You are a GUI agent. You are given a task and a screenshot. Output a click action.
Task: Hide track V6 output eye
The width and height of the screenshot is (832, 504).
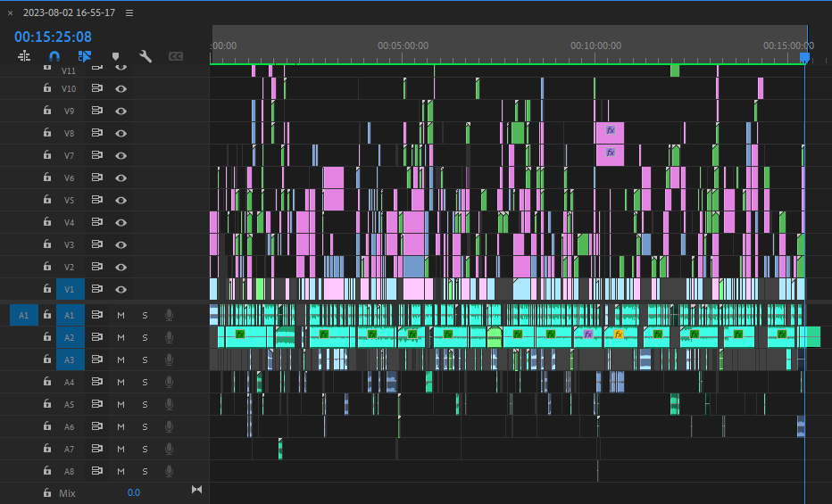pos(121,178)
